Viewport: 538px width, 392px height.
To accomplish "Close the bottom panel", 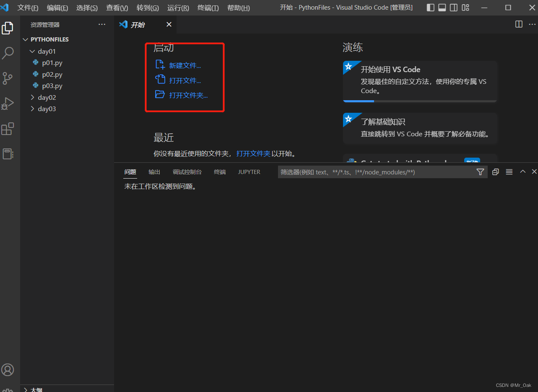I will pos(534,171).
